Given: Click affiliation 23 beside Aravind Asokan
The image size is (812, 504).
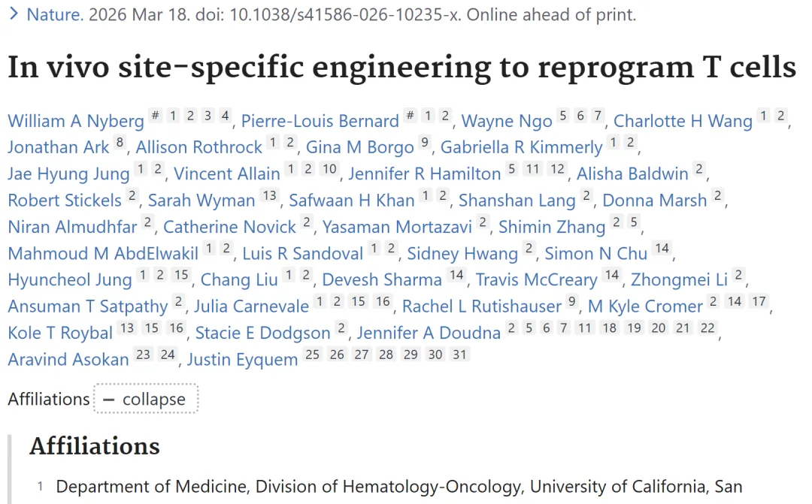Looking at the screenshot, I should pos(143,355).
